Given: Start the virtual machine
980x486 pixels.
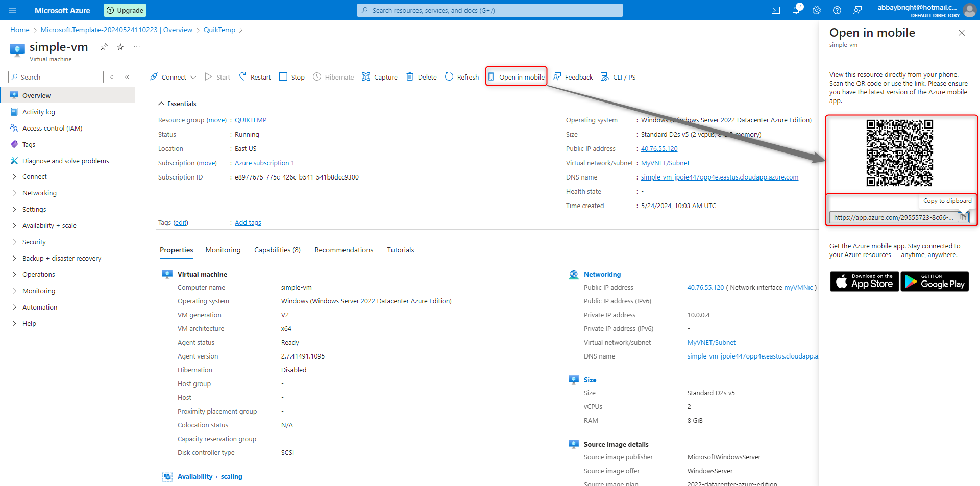Looking at the screenshot, I should click(217, 77).
